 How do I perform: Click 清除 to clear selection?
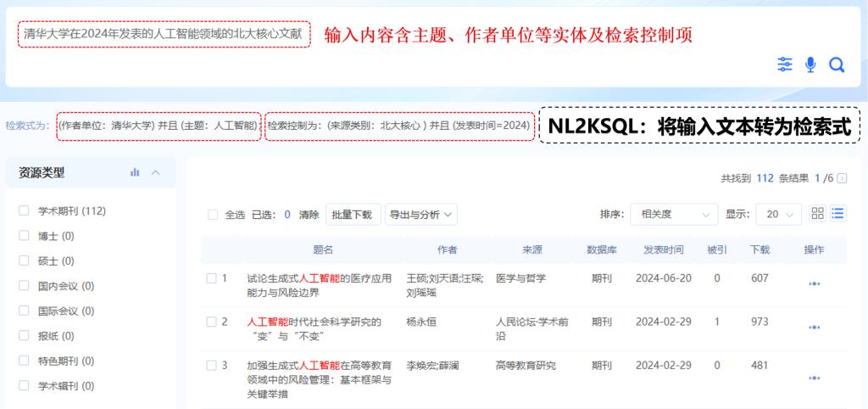coord(309,215)
